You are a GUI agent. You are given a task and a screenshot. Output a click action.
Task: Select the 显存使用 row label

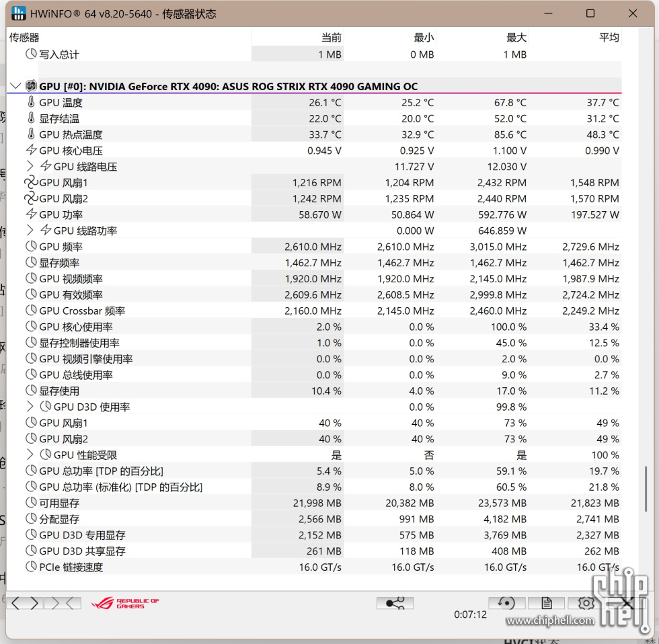[x=59, y=391]
